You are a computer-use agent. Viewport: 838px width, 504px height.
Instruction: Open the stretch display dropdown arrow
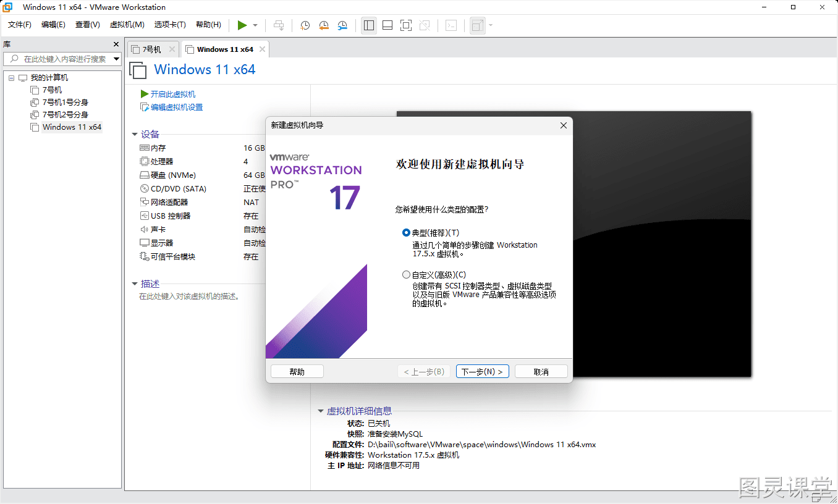coord(491,25)
